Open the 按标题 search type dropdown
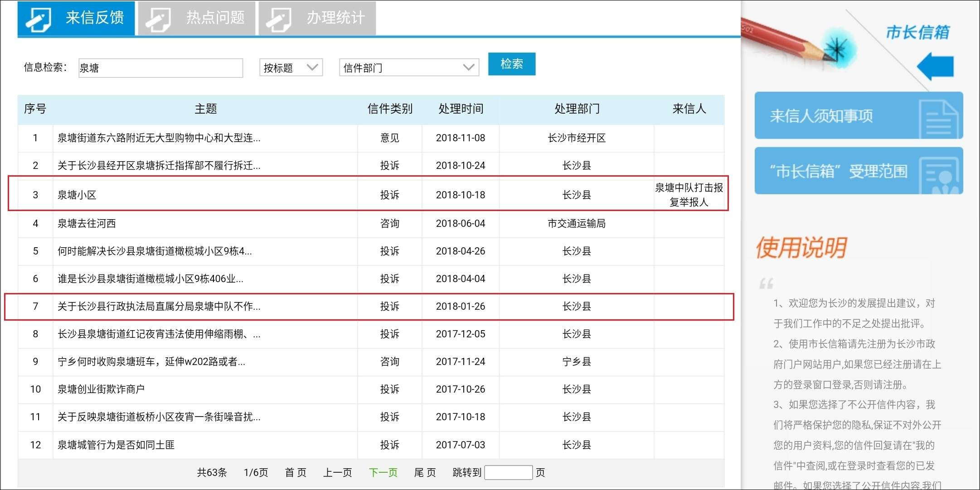Image resolution: width=980 pixels, height=490 pixels. 291,68
